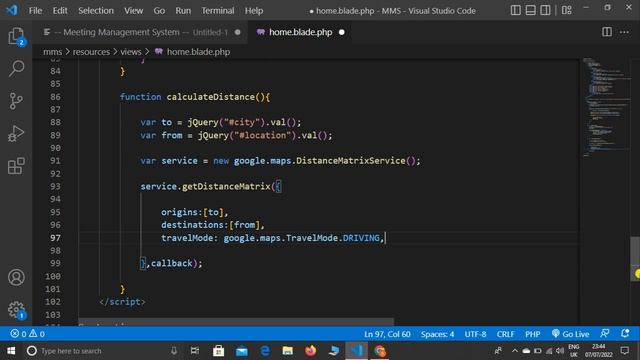The image size is (640, 360).
Task: Expand mms breadcrumb folder
Action: click(52, 52)
